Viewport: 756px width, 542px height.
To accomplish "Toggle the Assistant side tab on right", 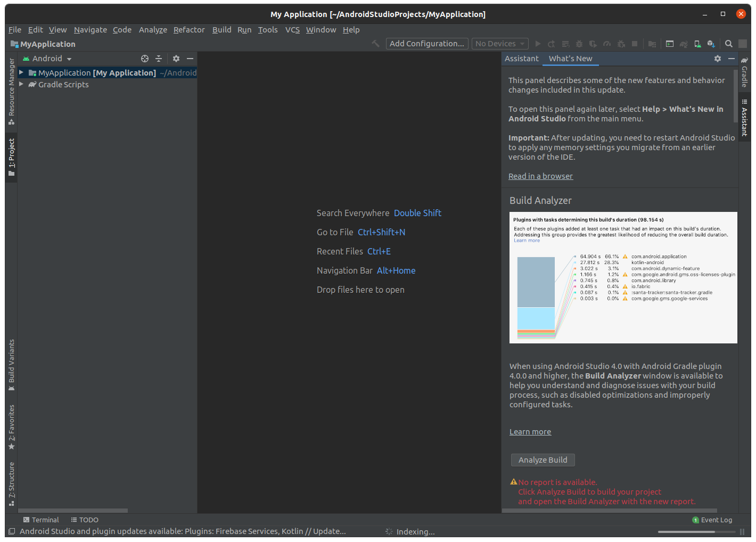I will [x=744, y=118].
